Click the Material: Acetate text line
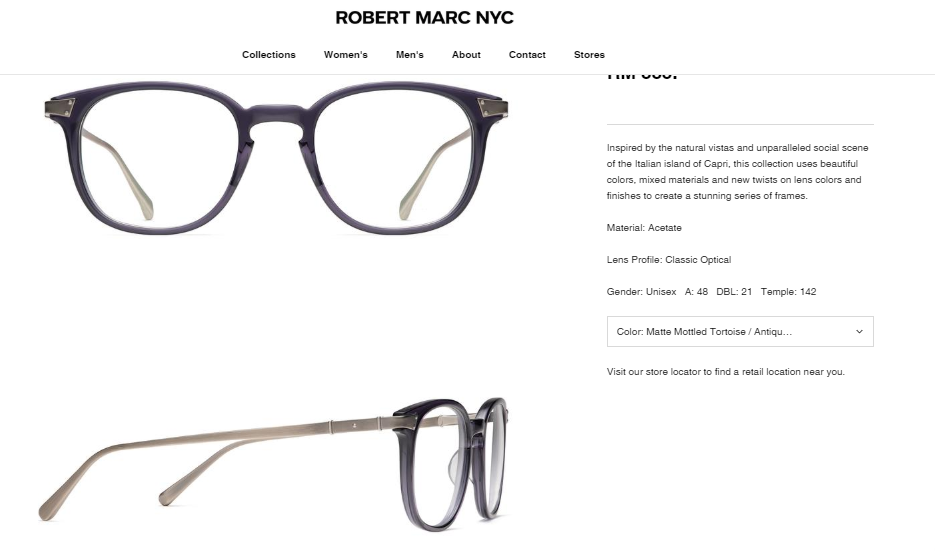Viewport: 935px width, 551px height. (644, 228)
